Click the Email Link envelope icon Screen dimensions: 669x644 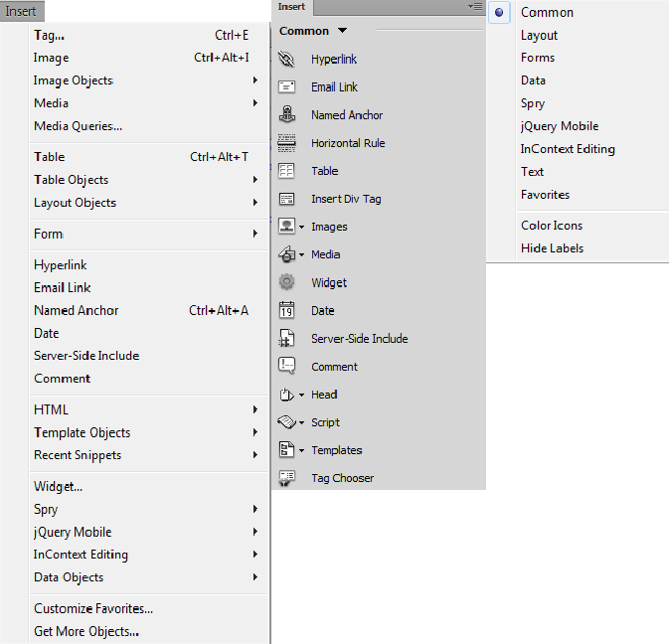(x=287, y=87)
